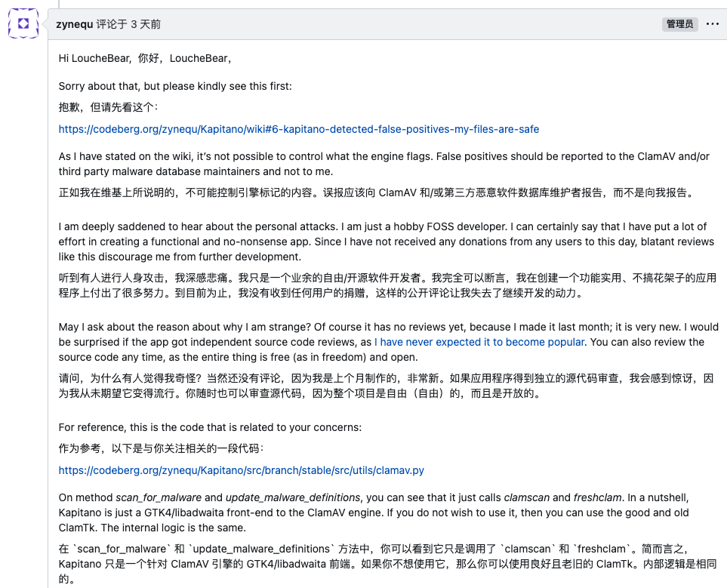Open the 管理员 badge on the comment
This screenshot has width=727, height=588.
pyautogui.click(x=679, y=23)
